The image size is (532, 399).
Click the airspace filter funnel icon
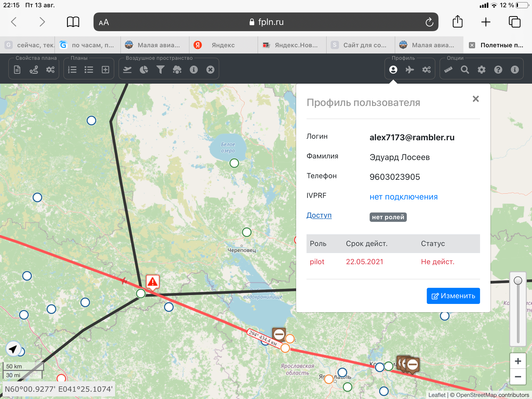click(x=161, y=70)
